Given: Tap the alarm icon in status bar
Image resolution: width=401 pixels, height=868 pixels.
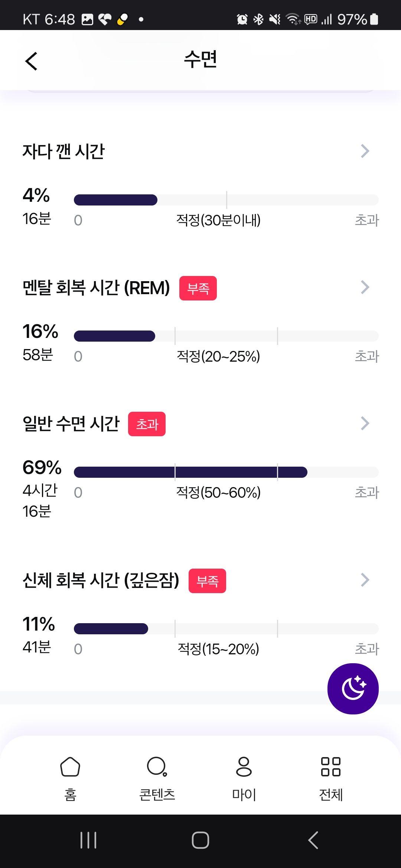Looking at the screenshot, I should (242, 19).
